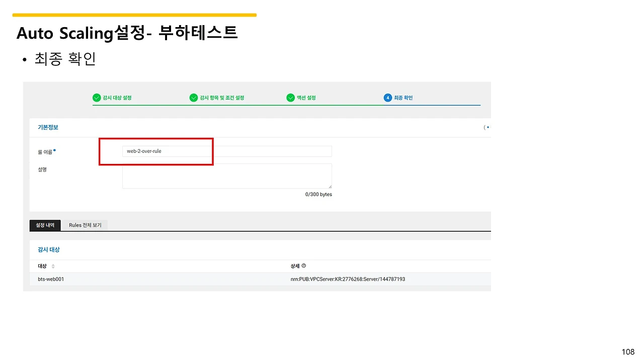Go to the 액션 설정 step label
The image size is (644, 362).
(306, 98)
